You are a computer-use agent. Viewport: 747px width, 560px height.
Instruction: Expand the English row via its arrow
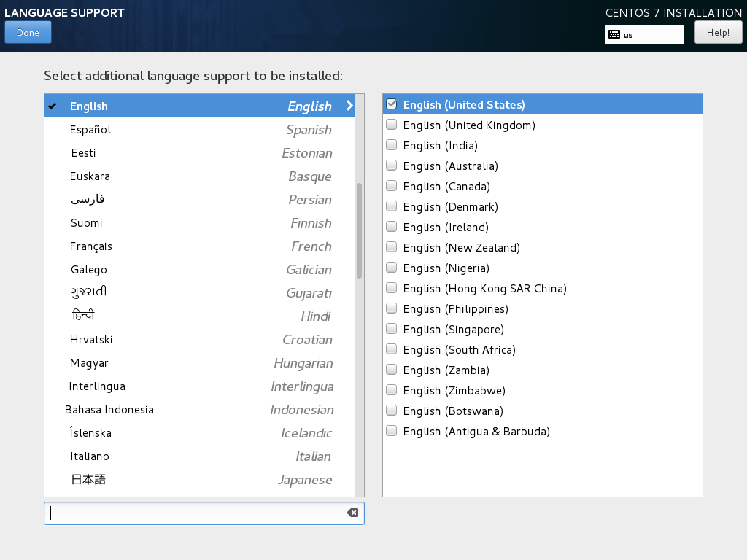tap(349, 106)
